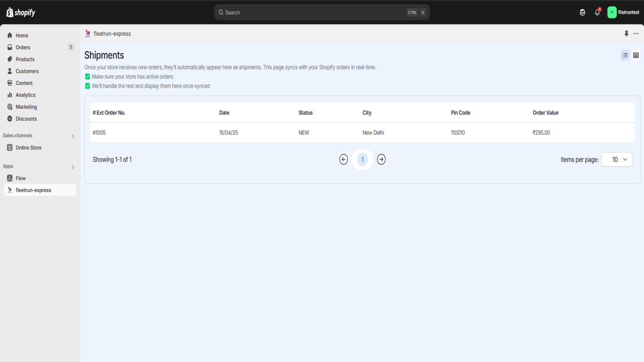Expand the Apps section chevron
The image size is (644, 362).
(73, 167)
